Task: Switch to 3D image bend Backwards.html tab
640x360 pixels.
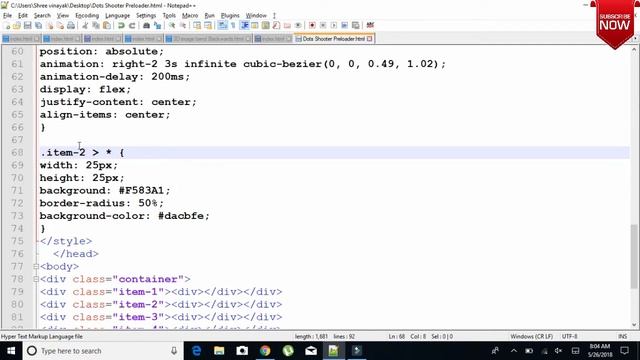Action: click(x=208, y=39)
